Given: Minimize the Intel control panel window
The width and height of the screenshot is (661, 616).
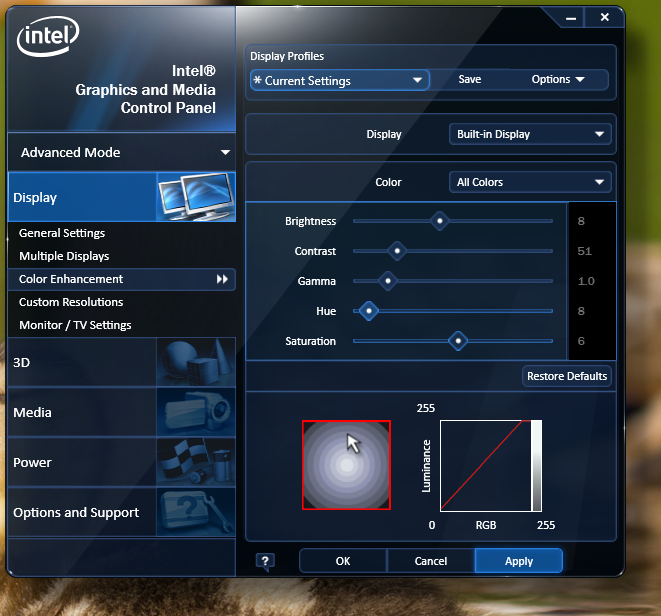Looking at the screenshot, I should (571, 18).
